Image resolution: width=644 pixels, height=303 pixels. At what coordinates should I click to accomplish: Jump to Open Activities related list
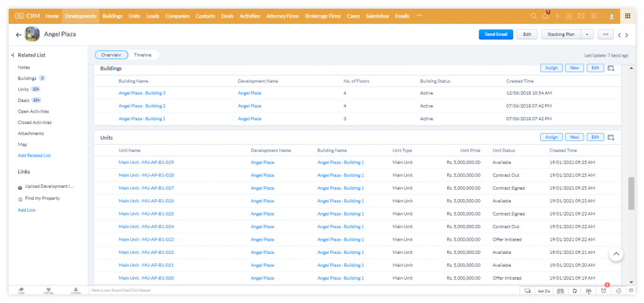(x=33, y=111)
